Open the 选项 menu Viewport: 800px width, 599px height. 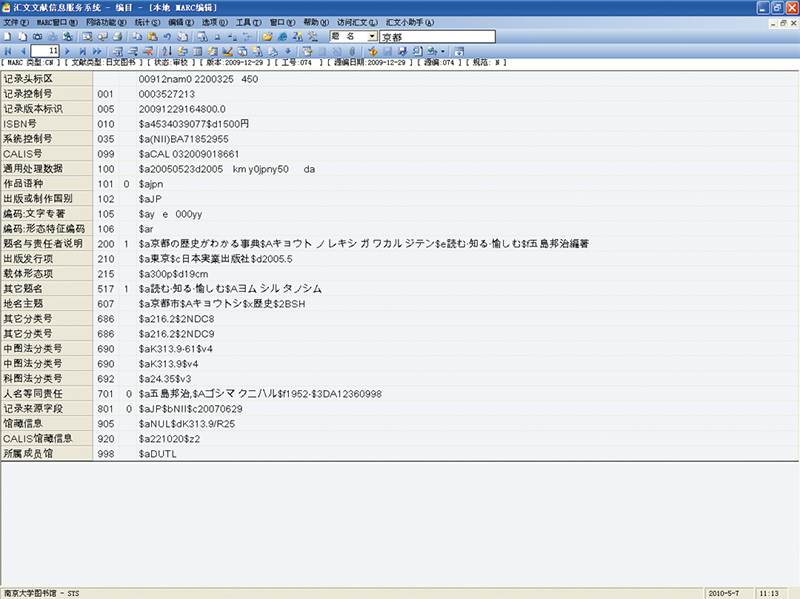click(214, 22)
